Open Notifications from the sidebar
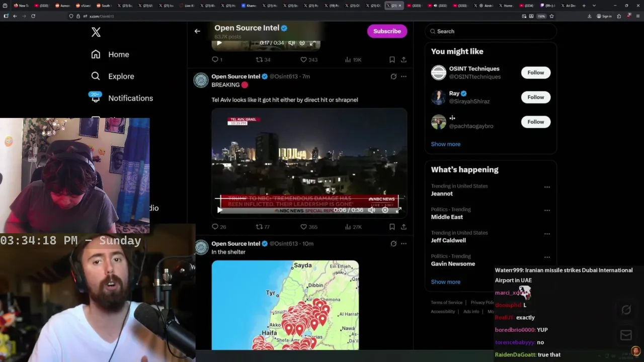644x362 pixels. [x=121, y=98]
